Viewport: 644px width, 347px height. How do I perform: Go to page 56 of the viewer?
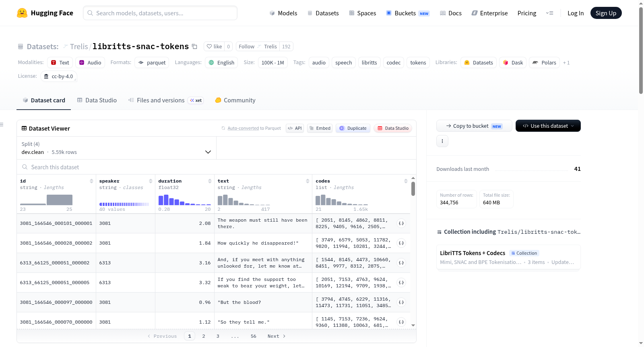(x=253, y=336)
